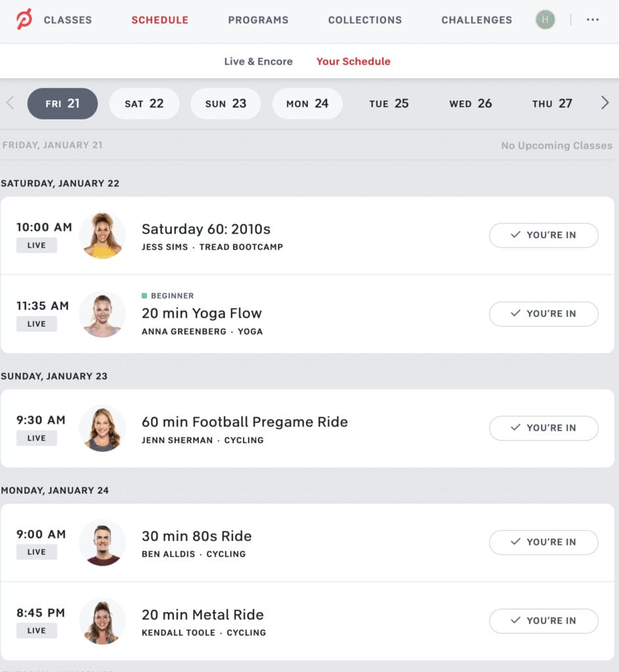Click Jess Sims instructor photo
The image size is (619, 672).
tap(102, 236)
